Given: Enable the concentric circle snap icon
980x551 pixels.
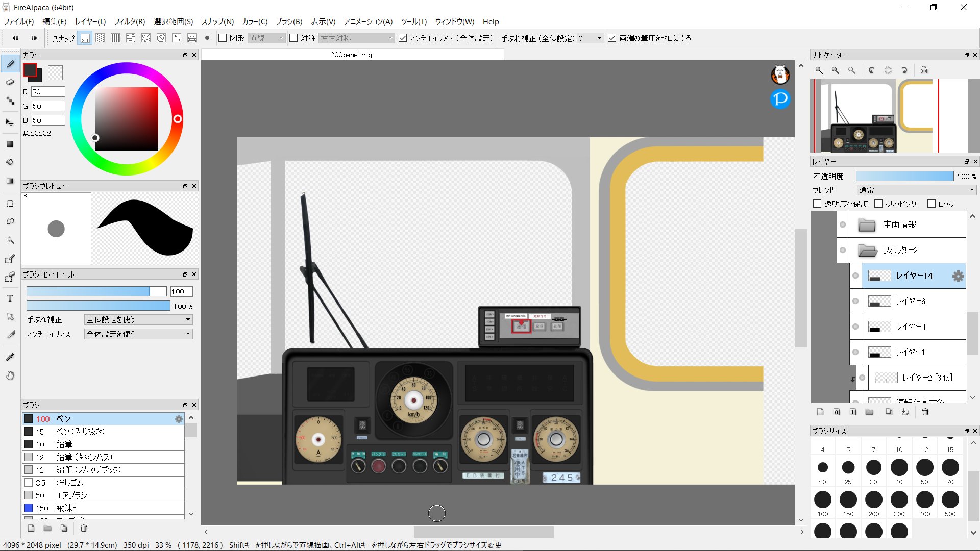Looking at the screenshot, I should tap(161, 38).
